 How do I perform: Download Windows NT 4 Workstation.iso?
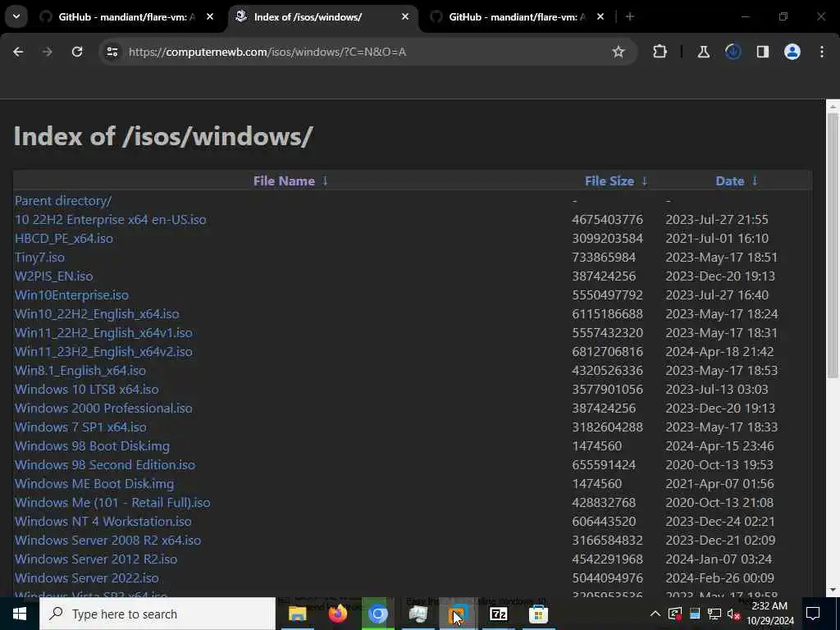click(x=103, y=521)
